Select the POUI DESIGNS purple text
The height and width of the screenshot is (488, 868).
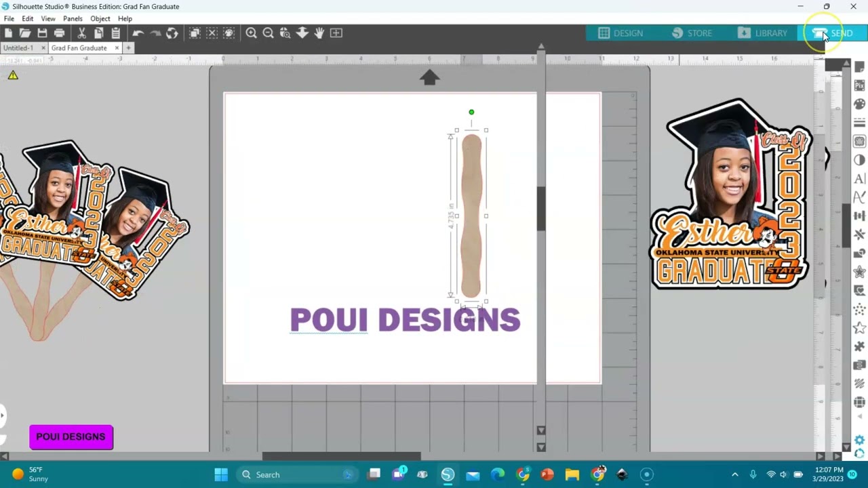pos(405,320)
